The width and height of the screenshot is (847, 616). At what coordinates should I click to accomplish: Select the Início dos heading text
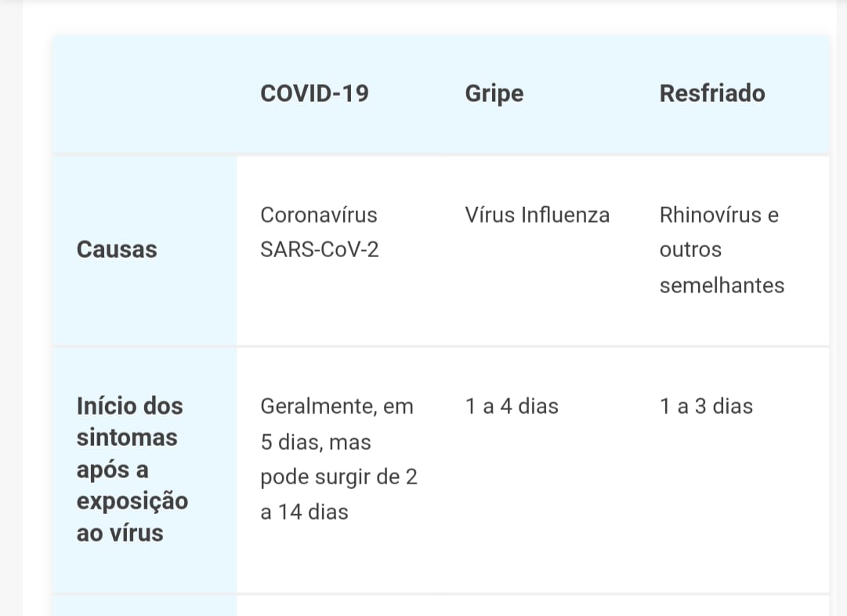[129, 406]
